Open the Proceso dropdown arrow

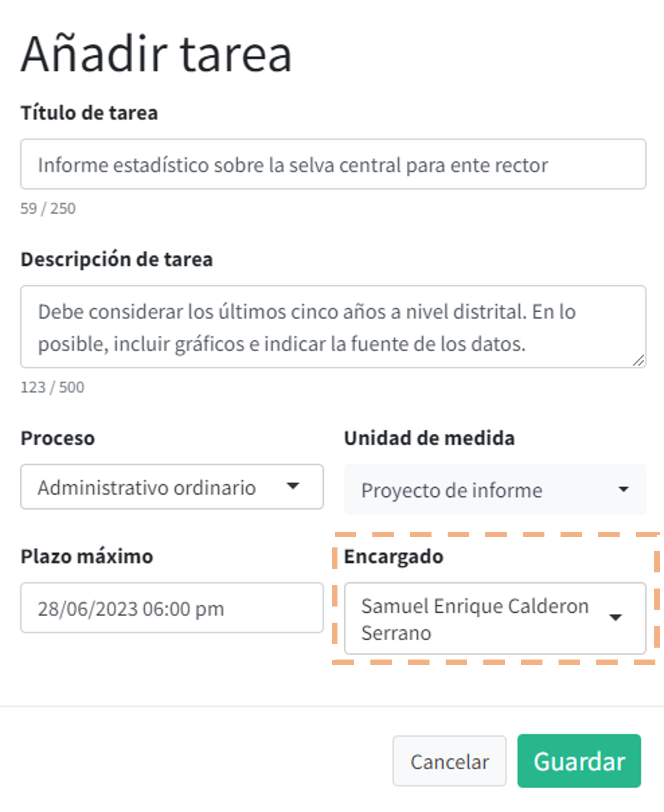[x=294, y=487]
